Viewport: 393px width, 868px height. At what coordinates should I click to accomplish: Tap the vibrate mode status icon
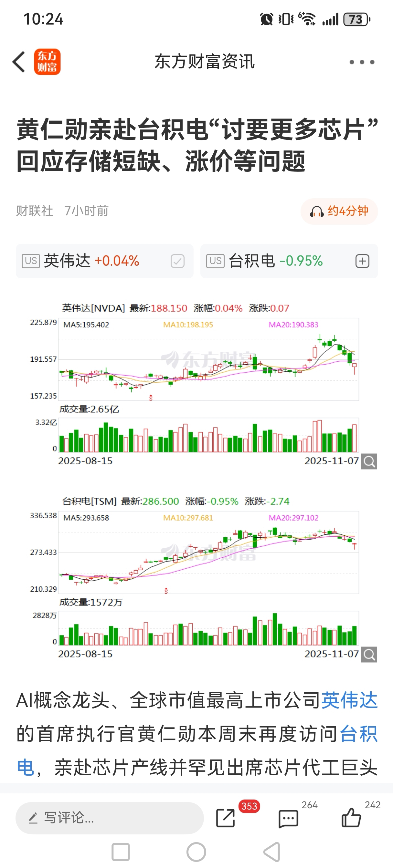[286, 19]
